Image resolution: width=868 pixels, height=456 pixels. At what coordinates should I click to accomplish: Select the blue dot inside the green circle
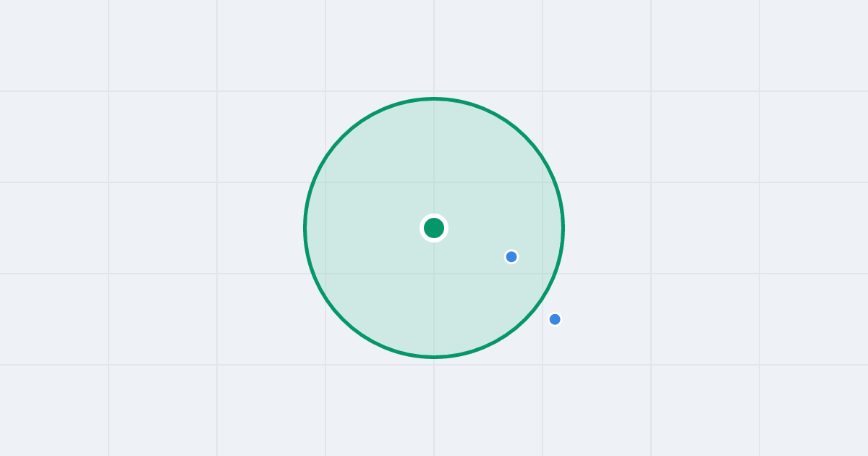(511, 257)
